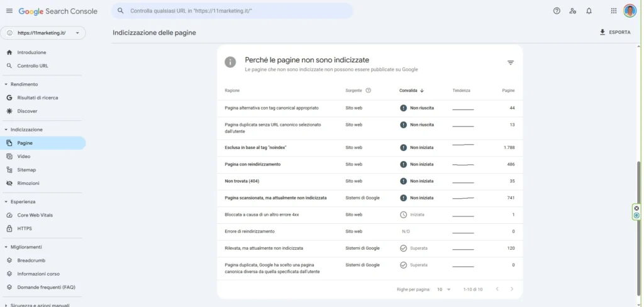Click the filter rows icon
The width and height of the screenshot is (644, 307).
tap(511, 62)
